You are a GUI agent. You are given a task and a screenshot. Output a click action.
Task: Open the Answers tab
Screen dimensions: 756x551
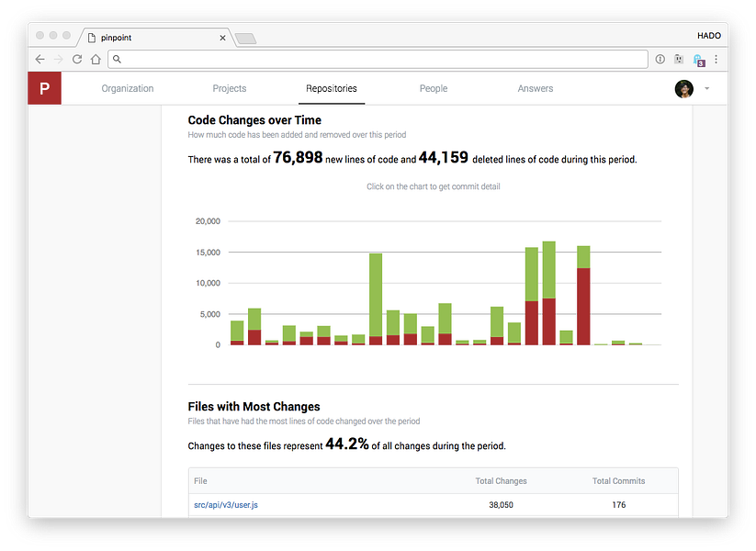pyautogui.click(x=536, y=88)
